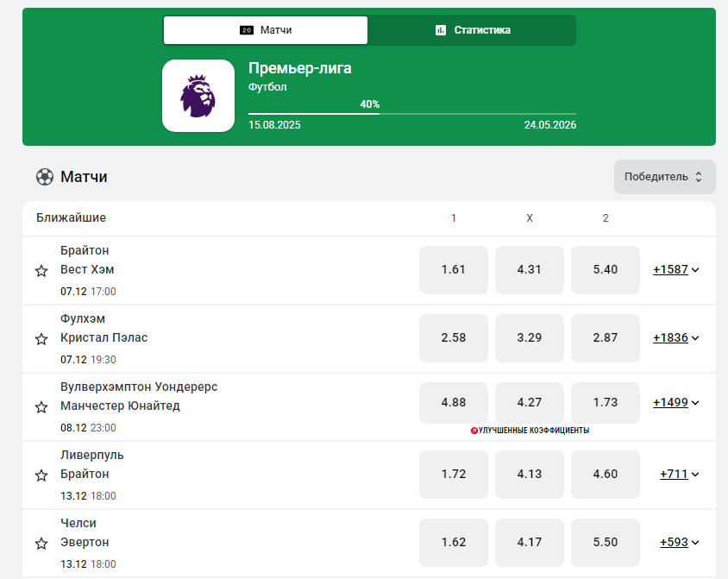Screen dimensions: 728x579
Task: Favorite the Брайтон vs Вест Хэм match
Action: pos(41,271)
